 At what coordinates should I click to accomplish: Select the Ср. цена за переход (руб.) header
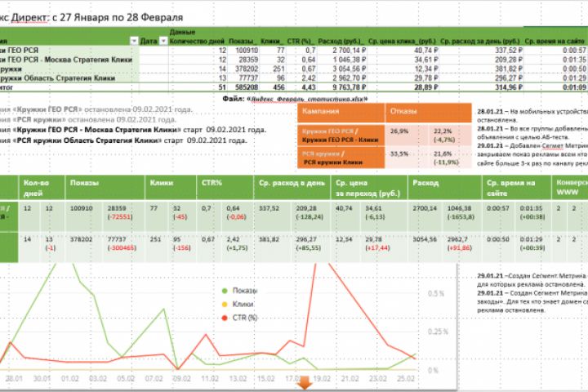tap(367, 189)
